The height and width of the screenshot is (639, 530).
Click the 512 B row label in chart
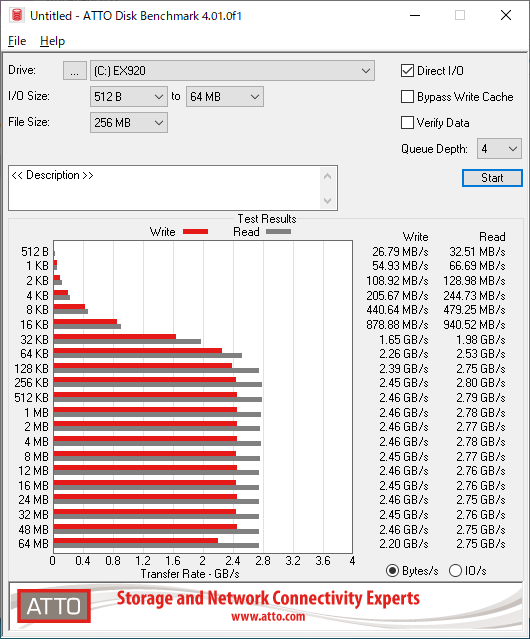coord(35,252)
